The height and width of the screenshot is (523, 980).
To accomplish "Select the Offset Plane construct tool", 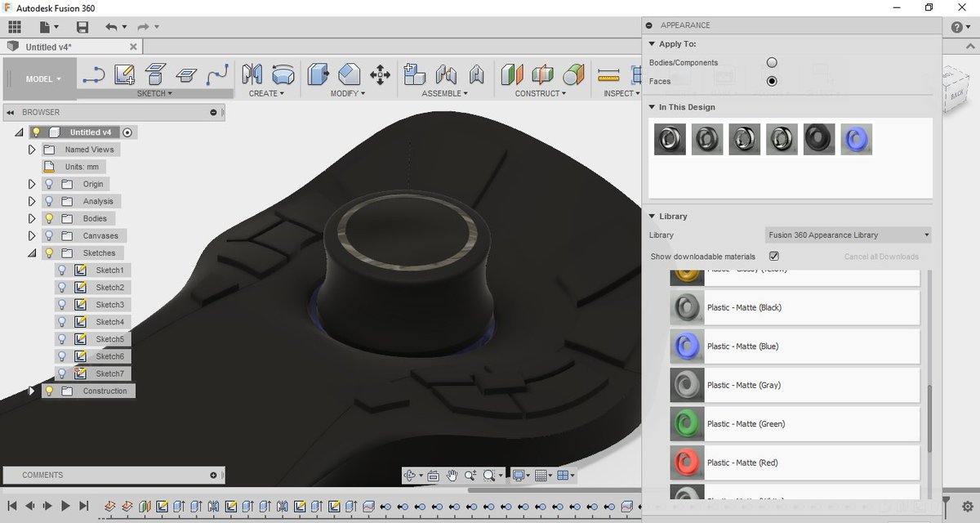I will (x=512, y=75).
